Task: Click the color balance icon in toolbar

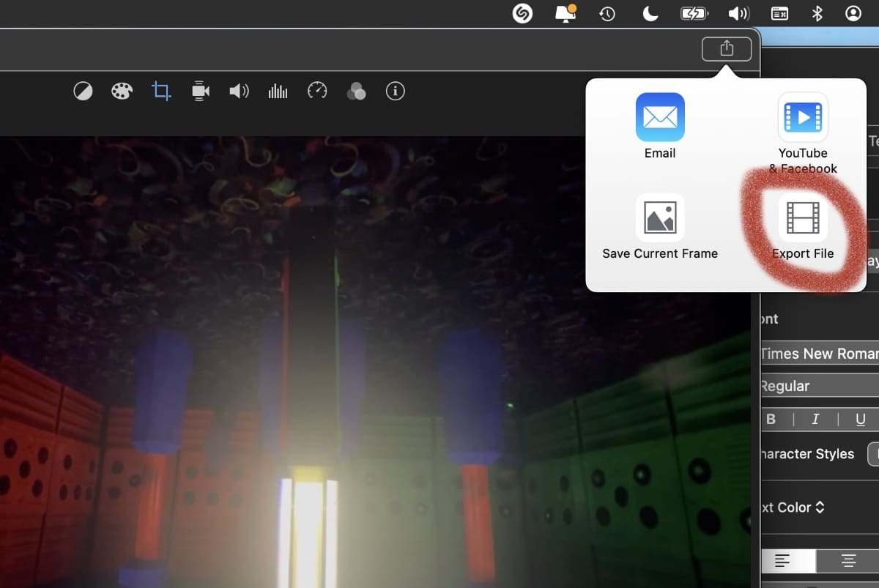Action: click(x=83, y=92)
